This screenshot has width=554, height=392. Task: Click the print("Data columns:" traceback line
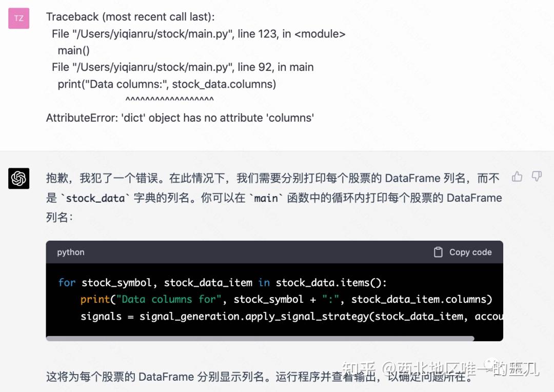[167, 84]
